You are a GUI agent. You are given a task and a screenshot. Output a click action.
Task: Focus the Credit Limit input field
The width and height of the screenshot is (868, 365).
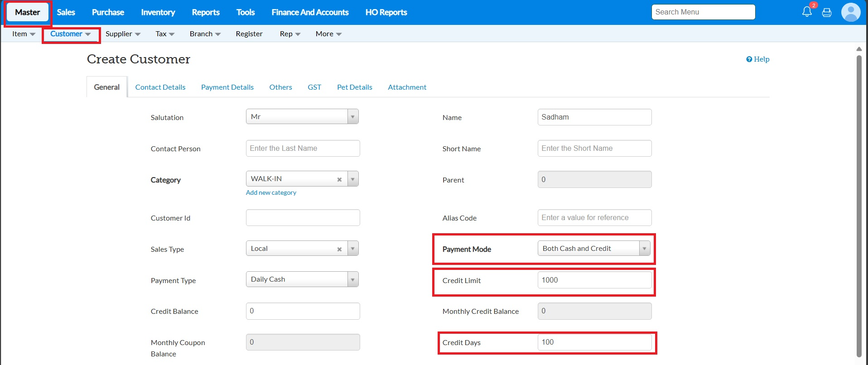point(594,280)
